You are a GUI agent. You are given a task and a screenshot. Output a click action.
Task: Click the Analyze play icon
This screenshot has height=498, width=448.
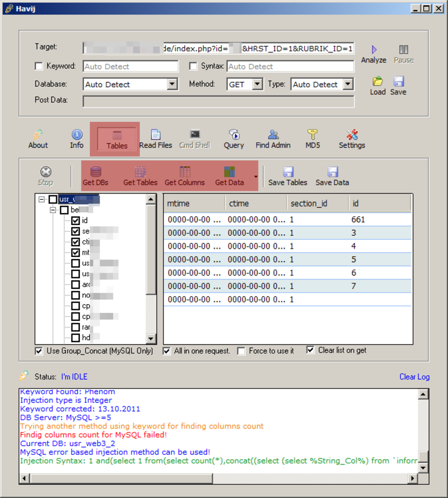[374, 49]
